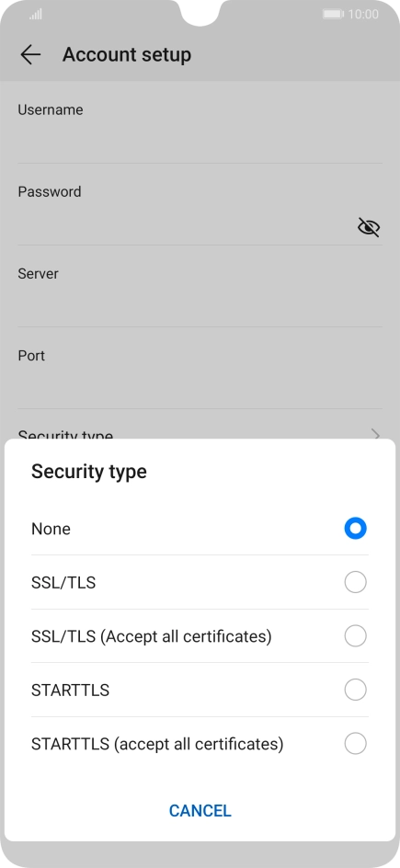Tap the signal strength status icon
Image resolution: width=400 pixels, height=868 pixels.
point(36,15)
